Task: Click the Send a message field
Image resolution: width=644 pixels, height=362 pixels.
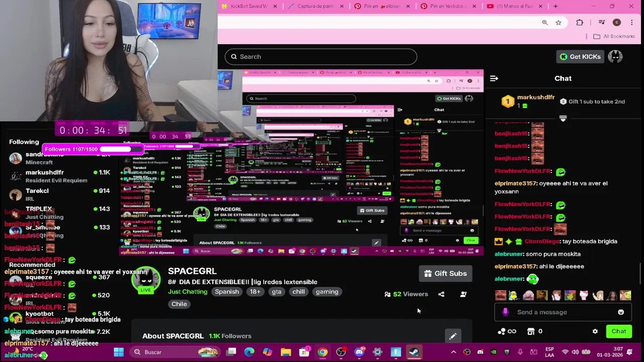Action: (x=562, y=312)
